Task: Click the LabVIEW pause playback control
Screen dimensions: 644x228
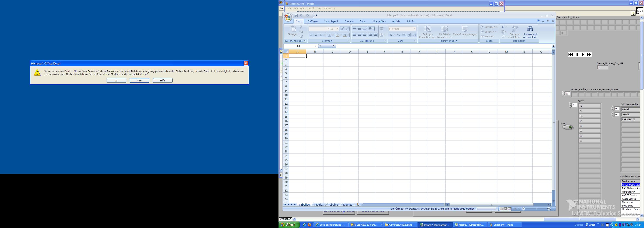Action: (x=577, y=55)
